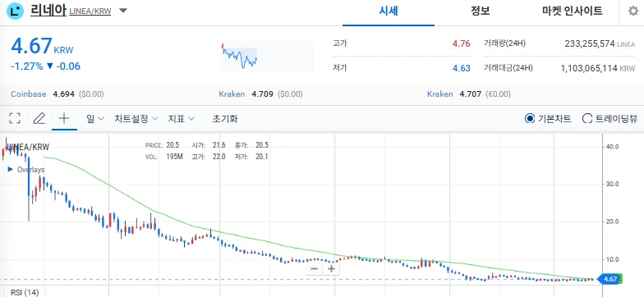This screenshot has width=644, height=297.
Task: Click the 거래대금 value 1,103,065,114
Action: pos(589,68)
